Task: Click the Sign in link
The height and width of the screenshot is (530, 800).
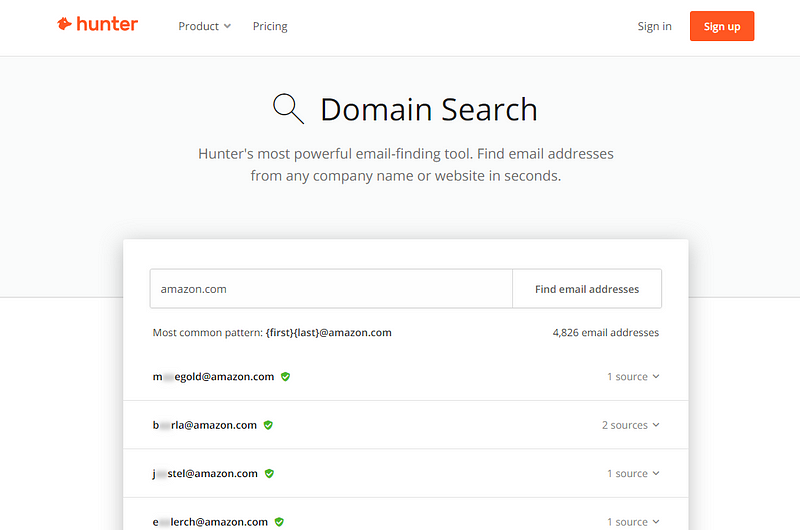Action: [654, 26]
